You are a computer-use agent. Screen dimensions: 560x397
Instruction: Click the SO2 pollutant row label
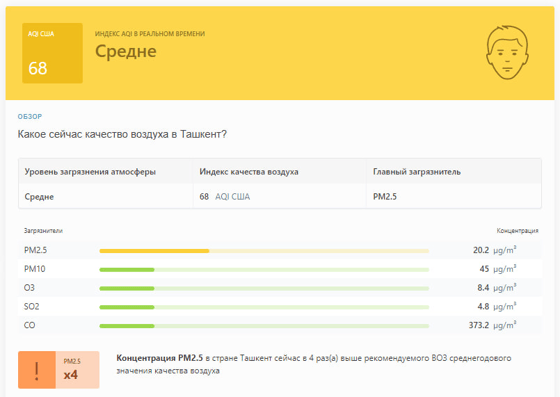click(x=31, y=306)
